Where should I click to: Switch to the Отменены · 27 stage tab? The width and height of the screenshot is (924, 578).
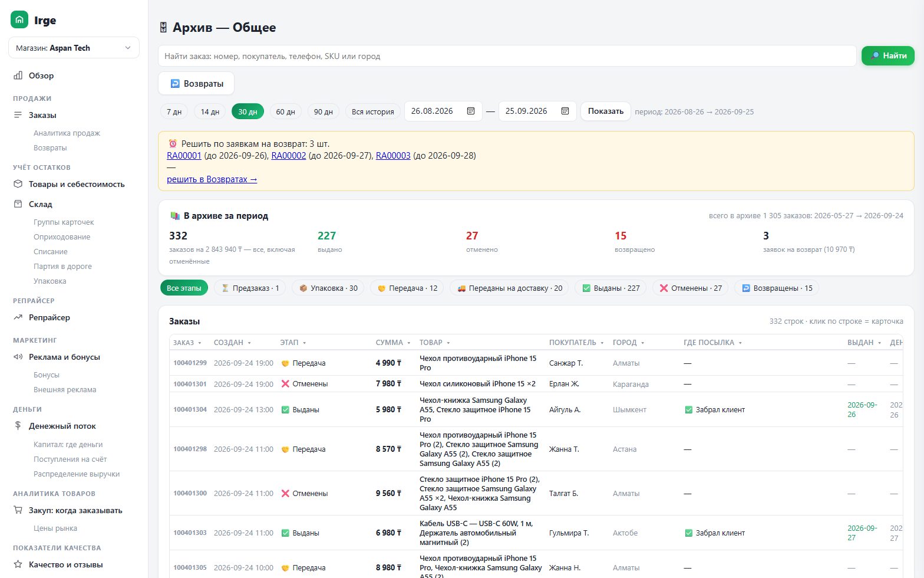point(691,288)
